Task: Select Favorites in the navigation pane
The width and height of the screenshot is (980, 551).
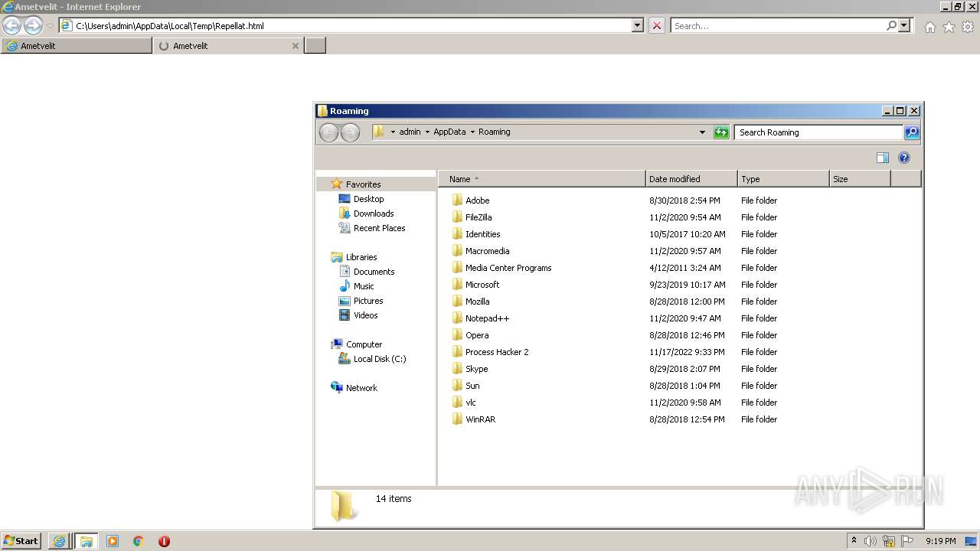Action: click(363, 184)
